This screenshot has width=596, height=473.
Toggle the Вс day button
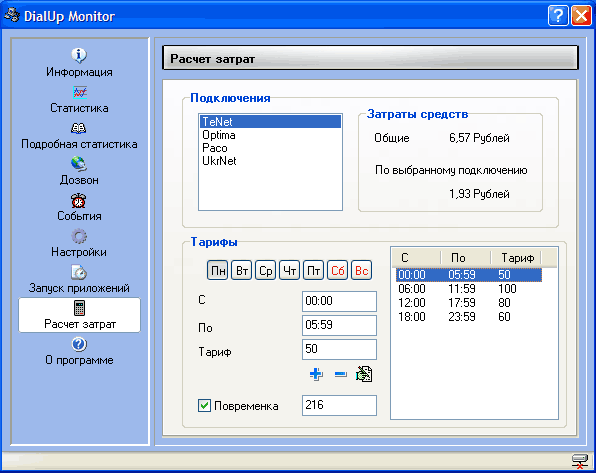point(361,270)
